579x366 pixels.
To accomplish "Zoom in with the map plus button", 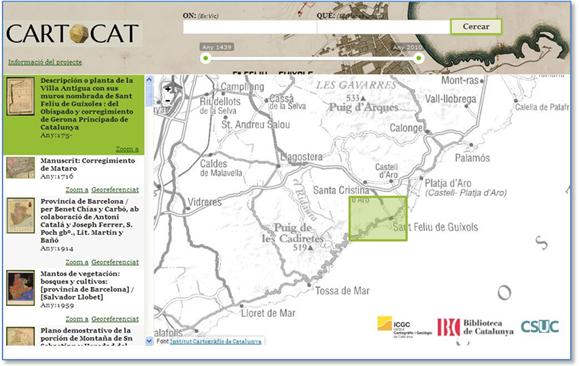I will coord(168,89).
